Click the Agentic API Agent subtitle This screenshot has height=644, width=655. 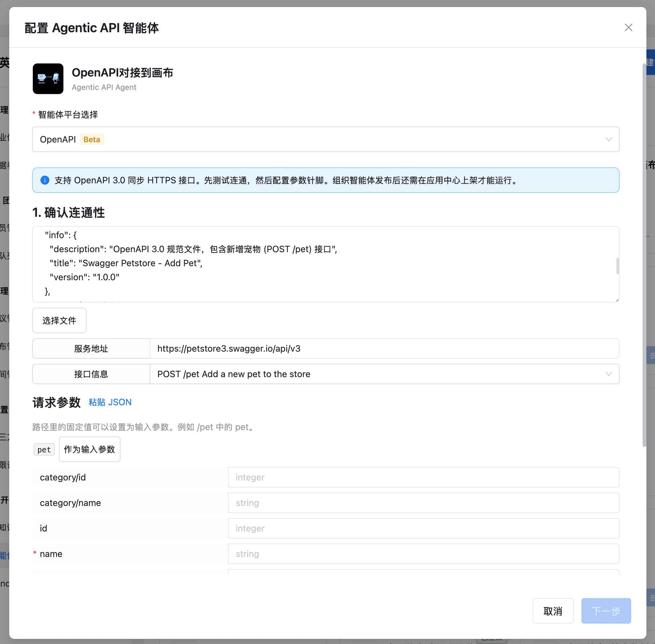click(104, 87)
